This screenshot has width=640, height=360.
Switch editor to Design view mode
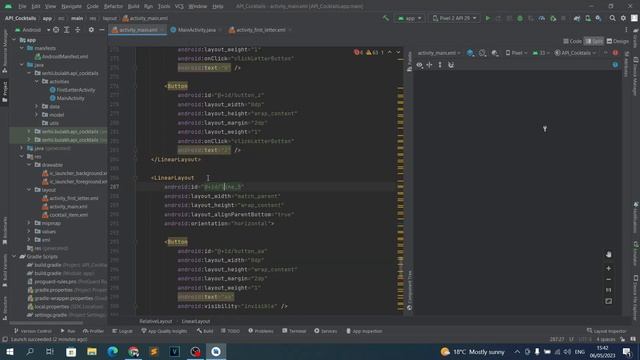[618, 41]
